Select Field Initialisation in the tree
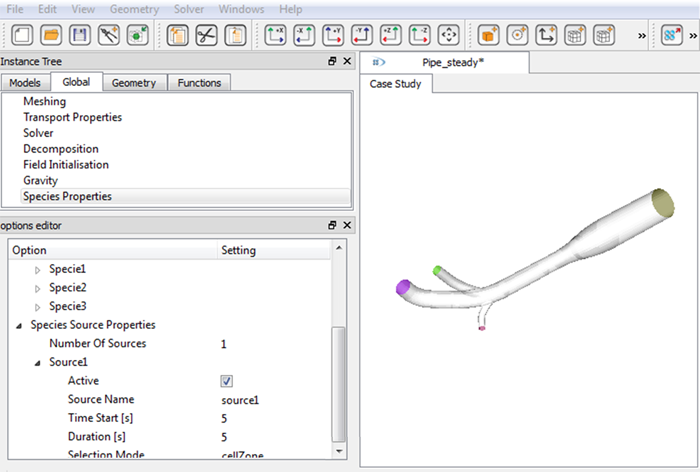Screen dimensions: 700x472 [x=66, y=165]
